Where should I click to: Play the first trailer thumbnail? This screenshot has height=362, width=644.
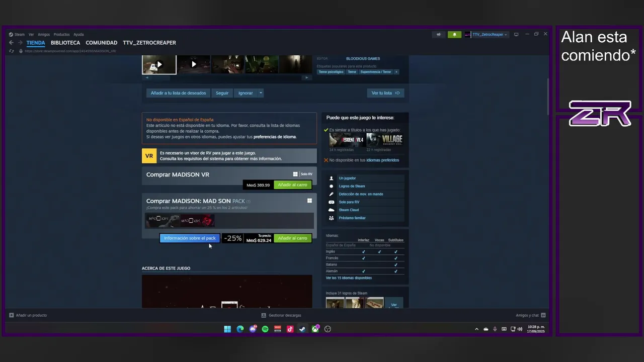click(159, 64)
